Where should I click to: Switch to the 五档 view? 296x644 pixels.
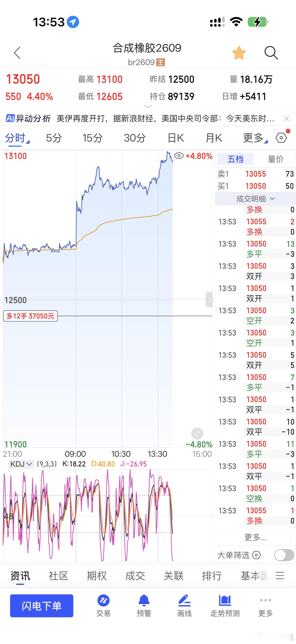coord(235,159)
